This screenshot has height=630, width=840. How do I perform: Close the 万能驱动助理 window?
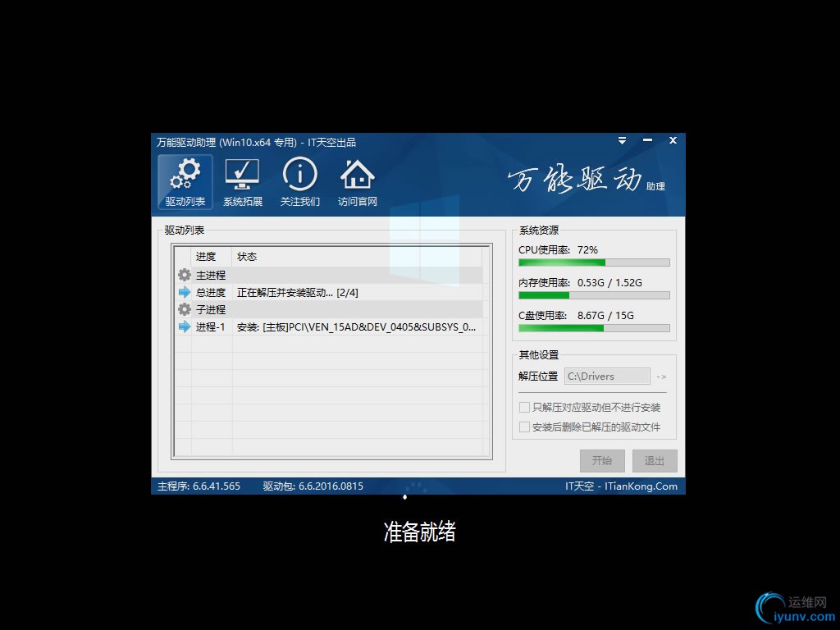(673, 140)
